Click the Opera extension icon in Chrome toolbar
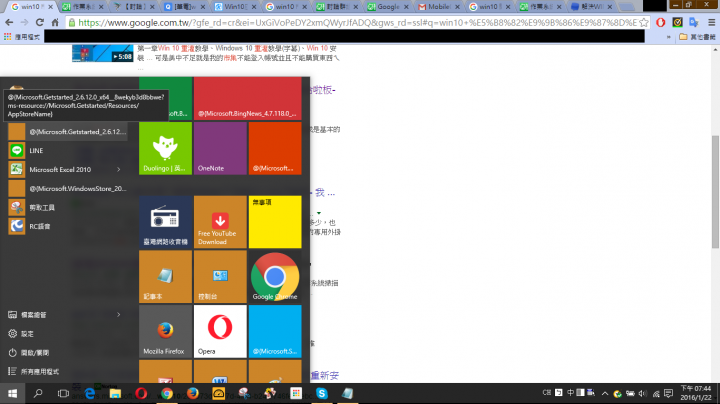The width and height of the screenshot is (720, 404). (660, 22)
